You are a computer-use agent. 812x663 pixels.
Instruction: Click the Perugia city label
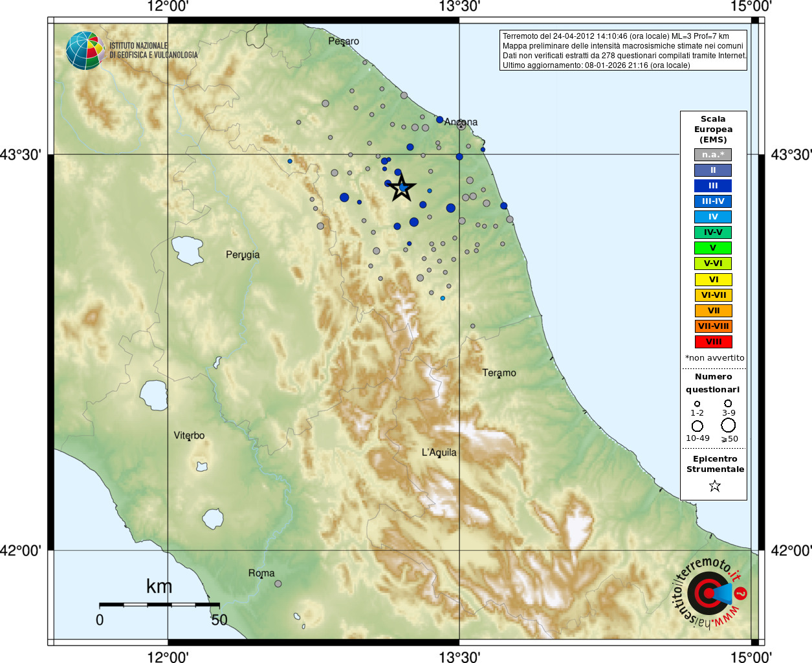243,255
